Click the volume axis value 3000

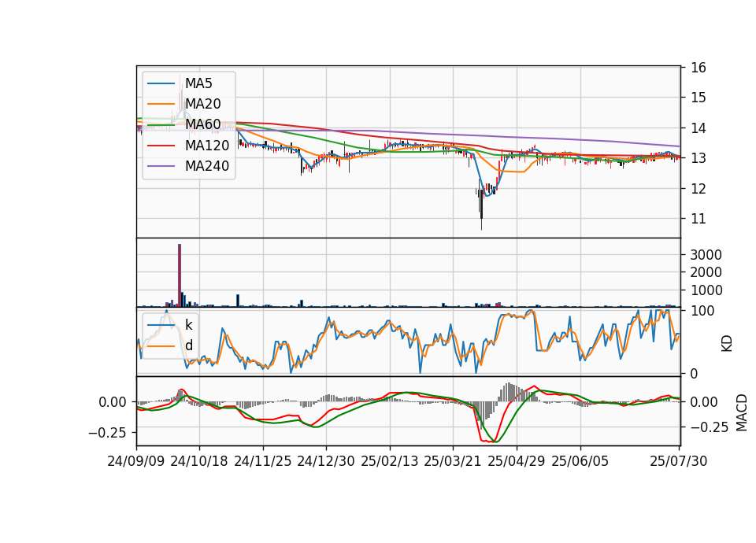coord(706,255)
